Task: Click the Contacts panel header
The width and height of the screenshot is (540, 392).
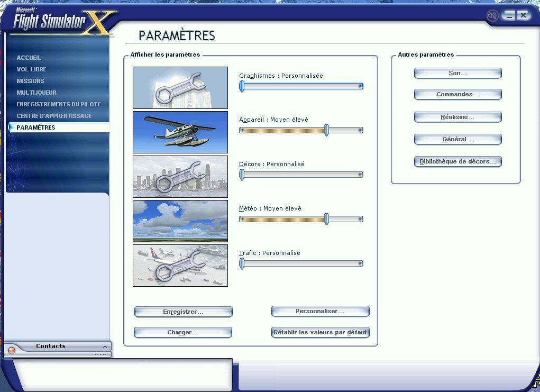Action: coord(58,346)
